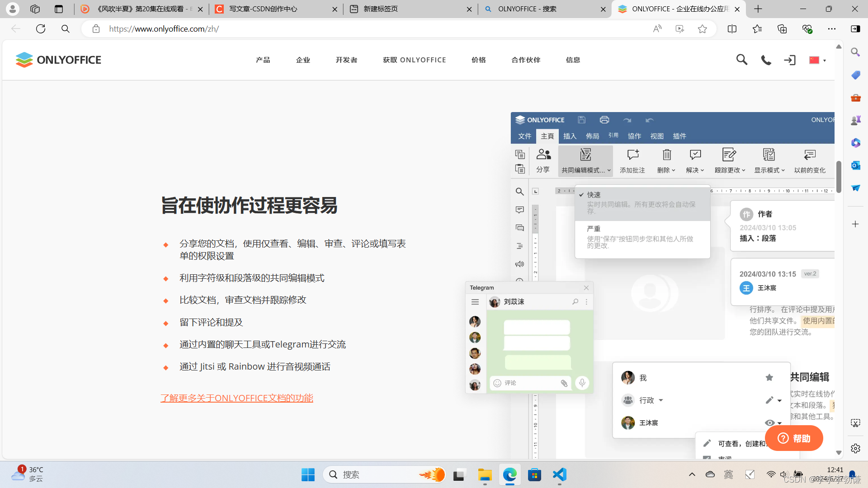Screen dimensions: 868x488
Task: Switch to the 新建标签页 tab
Action: coord(410,9)
